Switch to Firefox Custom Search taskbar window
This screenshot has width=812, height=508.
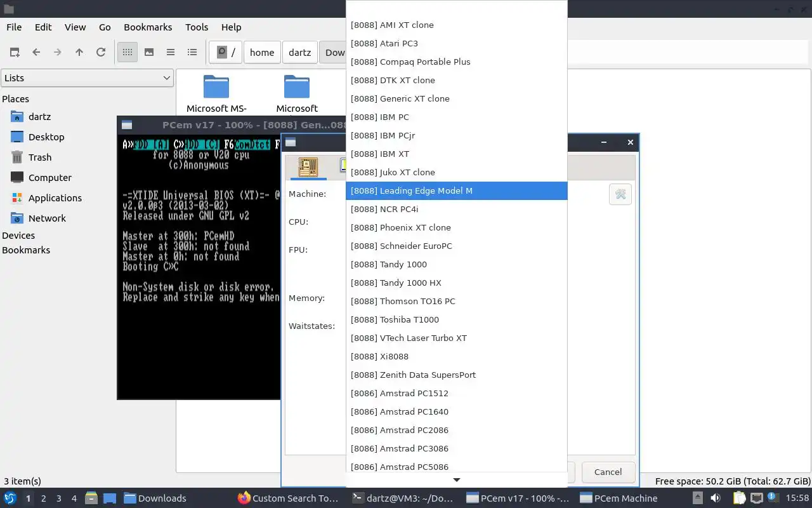[x=289, y=498]
